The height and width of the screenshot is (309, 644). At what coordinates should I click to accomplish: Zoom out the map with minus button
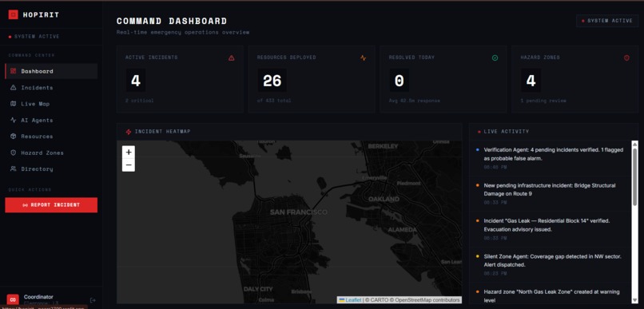(x=129, y=165)
